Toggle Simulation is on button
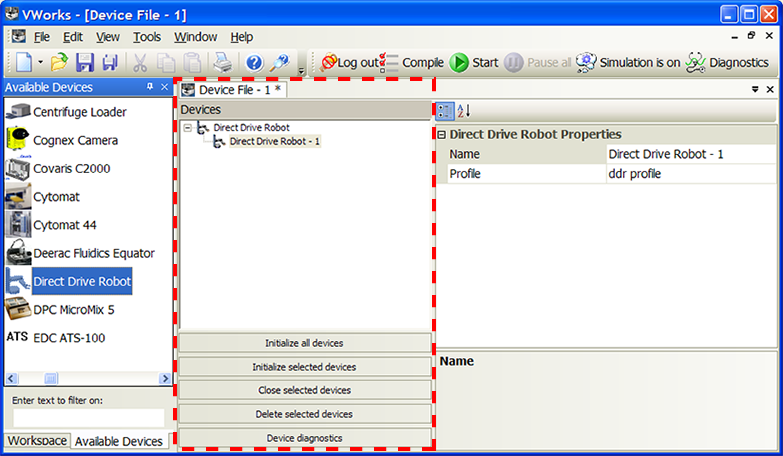Image resolution: width=783 pixels, height=456 pixels. 628,62
